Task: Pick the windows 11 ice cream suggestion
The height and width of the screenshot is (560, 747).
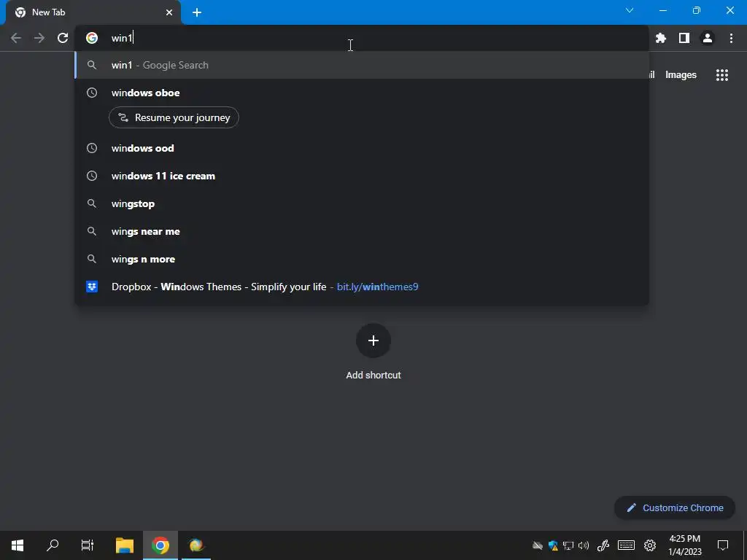Action: point(362,176)
